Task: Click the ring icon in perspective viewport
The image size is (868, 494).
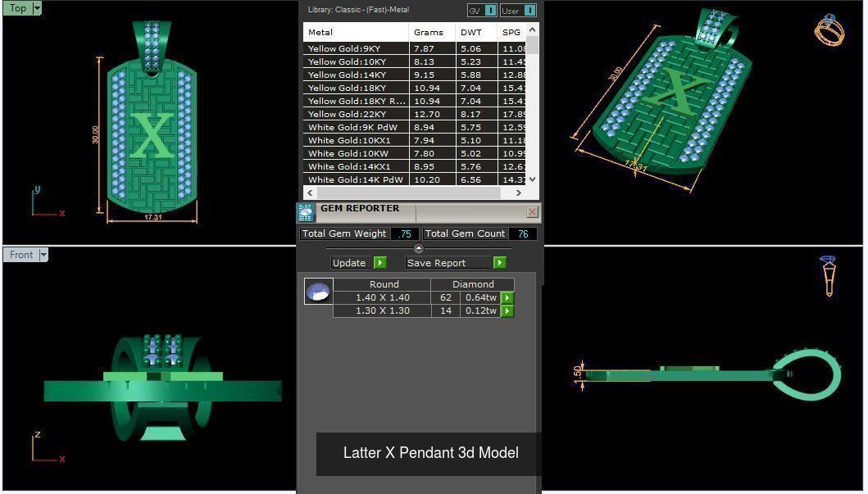Action: [x=829, y=30]
